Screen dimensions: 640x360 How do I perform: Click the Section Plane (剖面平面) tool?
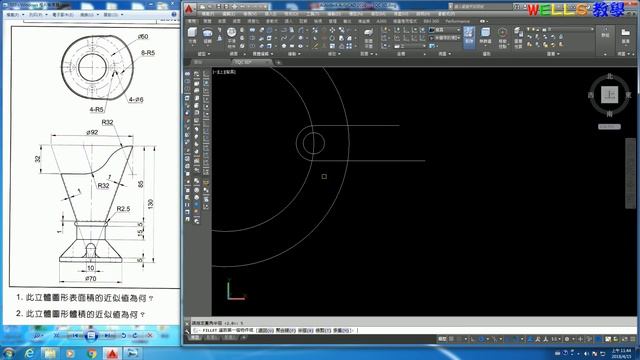(x=368, y=37)
